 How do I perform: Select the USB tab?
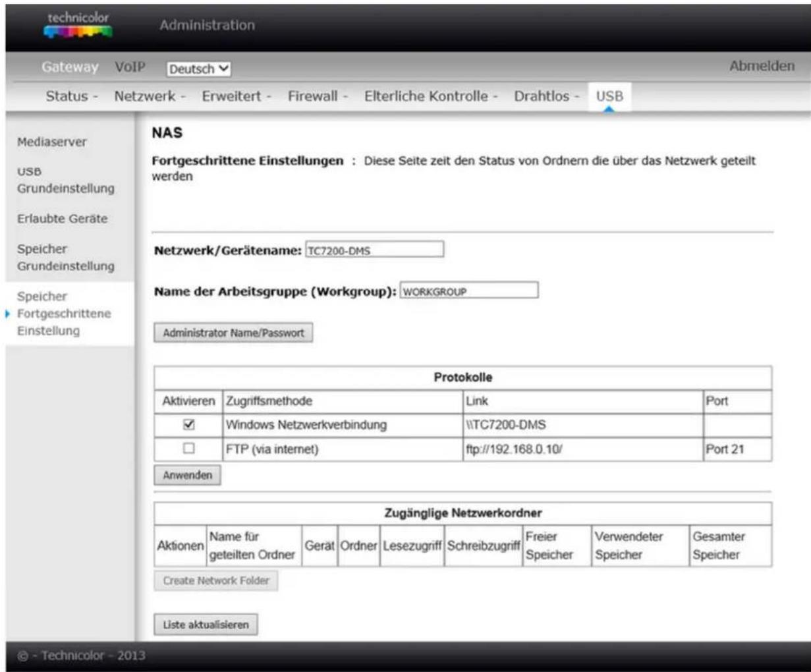point(609,97)
